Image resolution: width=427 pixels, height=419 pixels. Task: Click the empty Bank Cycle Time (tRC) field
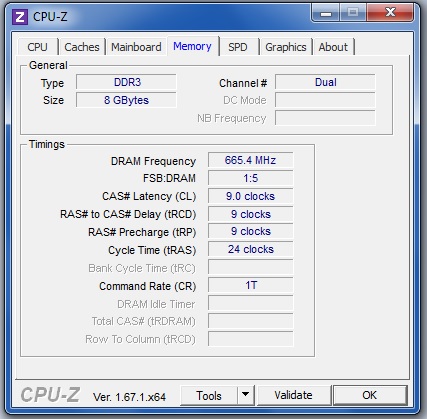[x=251, y=267]
